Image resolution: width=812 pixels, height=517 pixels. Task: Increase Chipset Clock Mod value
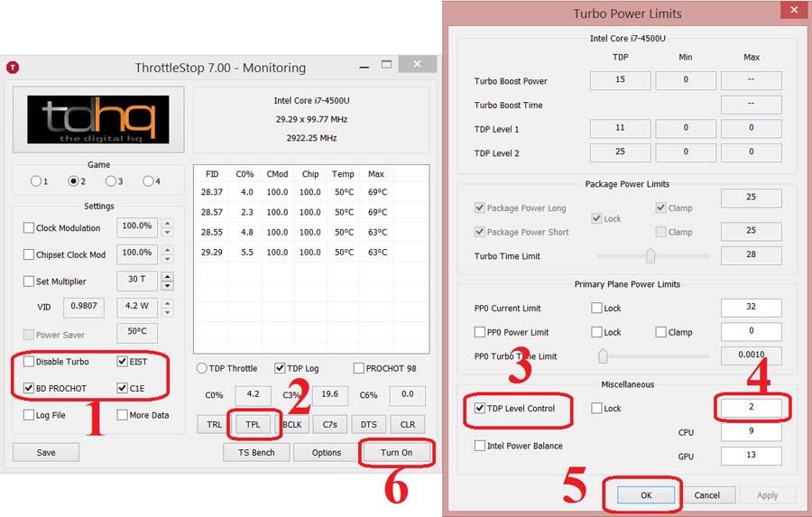[x=167, y=250]
